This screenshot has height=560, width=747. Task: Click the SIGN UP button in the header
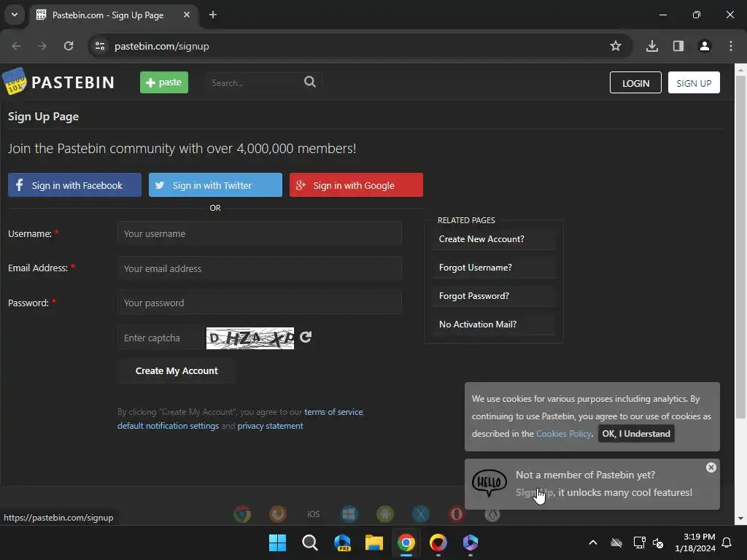[694, 83]
